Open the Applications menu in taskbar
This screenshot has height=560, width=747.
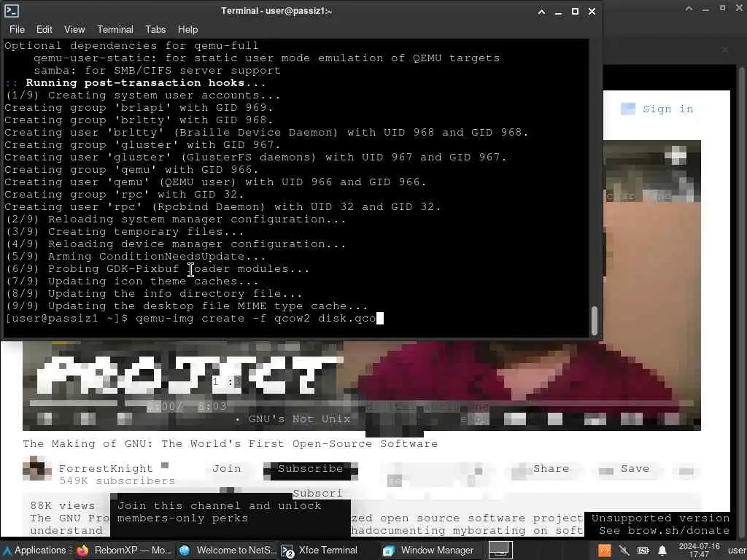pos(37,550)
